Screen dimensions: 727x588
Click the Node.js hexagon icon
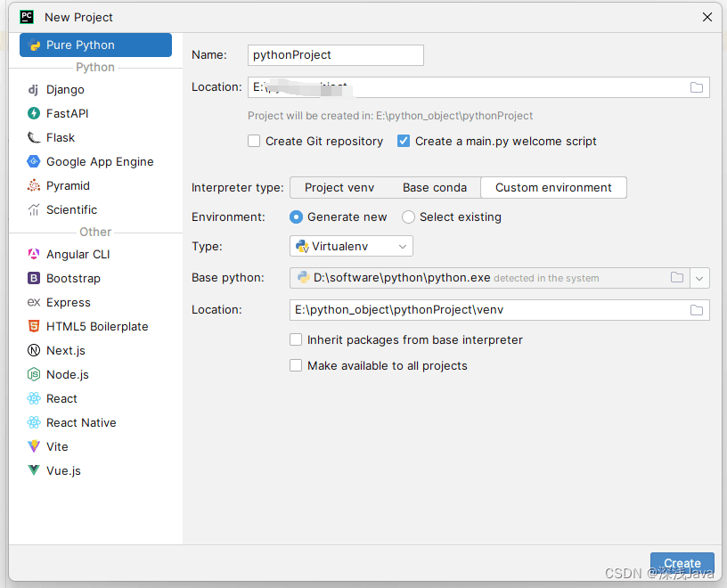tap(34, 374)
